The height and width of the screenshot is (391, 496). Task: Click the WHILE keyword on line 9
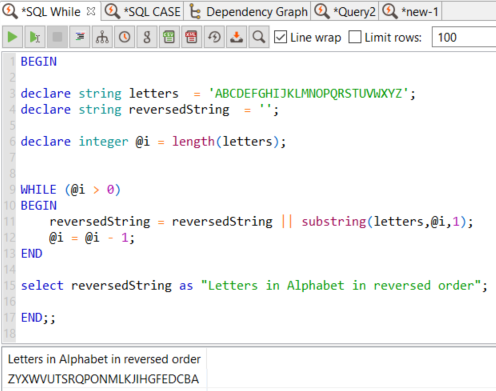[x=38, y=190]
